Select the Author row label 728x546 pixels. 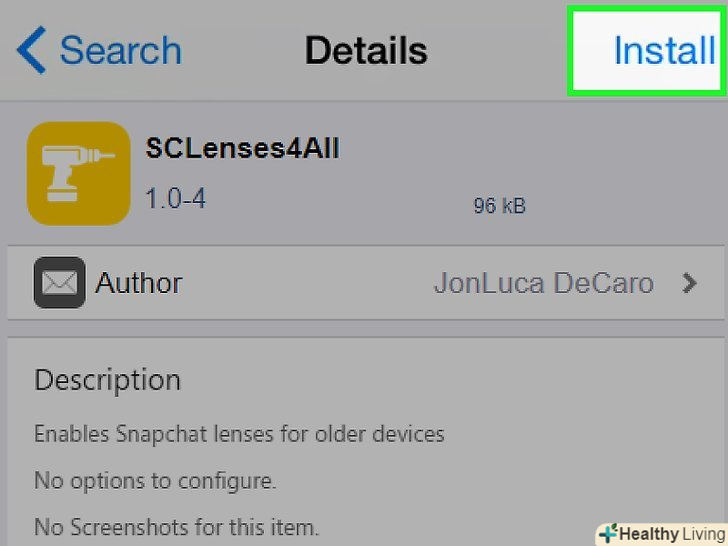[x=139, y=283]
